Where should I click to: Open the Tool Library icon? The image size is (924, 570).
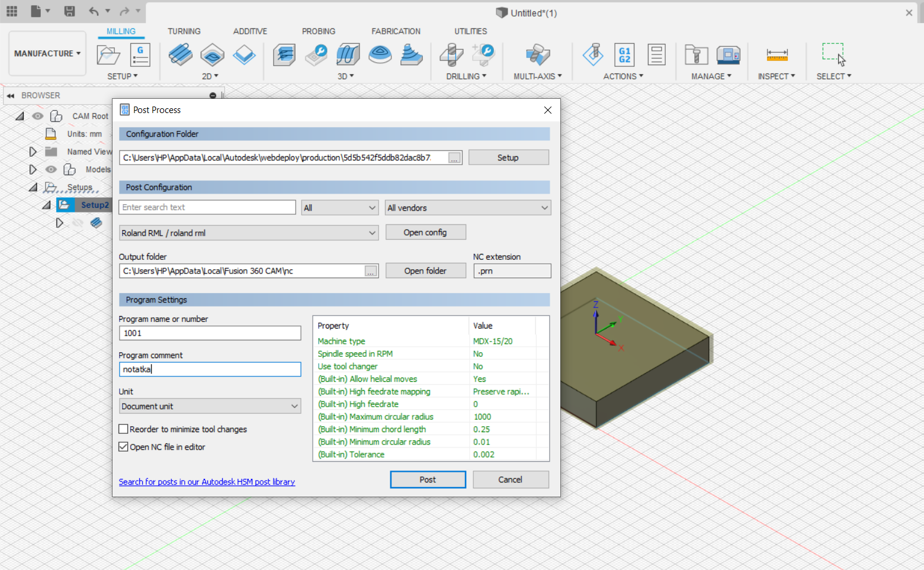pyautogui.click(x=697, y=55)
